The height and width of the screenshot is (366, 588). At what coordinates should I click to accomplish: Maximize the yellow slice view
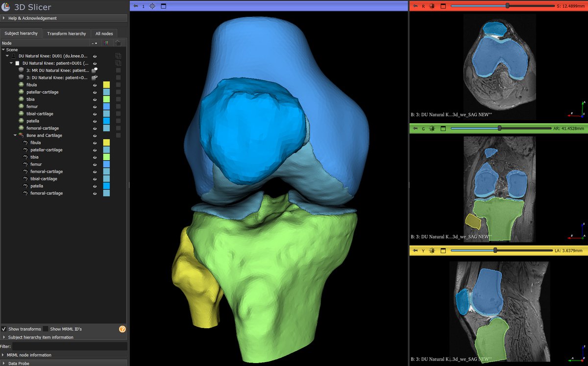(442, 251)
